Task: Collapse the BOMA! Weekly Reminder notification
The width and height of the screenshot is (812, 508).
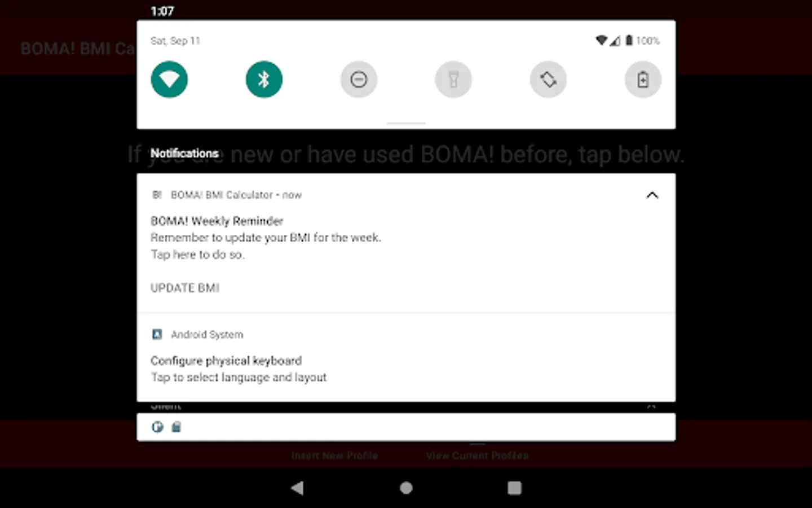Action: [x=652, y=195]
